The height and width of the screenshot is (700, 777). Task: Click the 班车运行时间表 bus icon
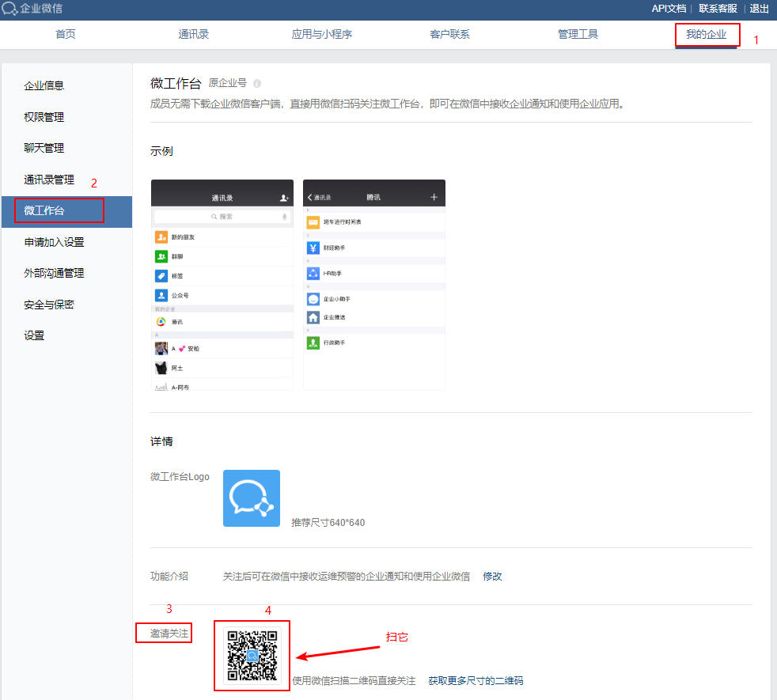(x=313, y=222)
